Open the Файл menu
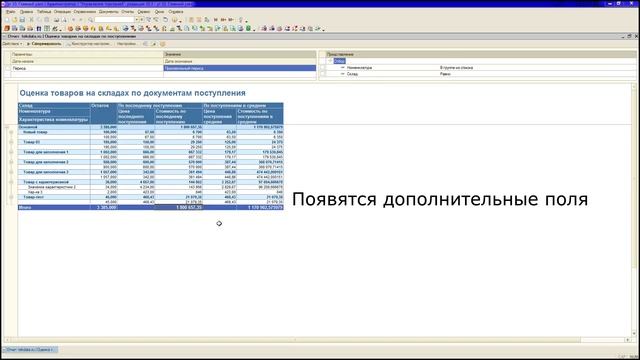This screenshot has width=640, height=360. tap(10, 12)
